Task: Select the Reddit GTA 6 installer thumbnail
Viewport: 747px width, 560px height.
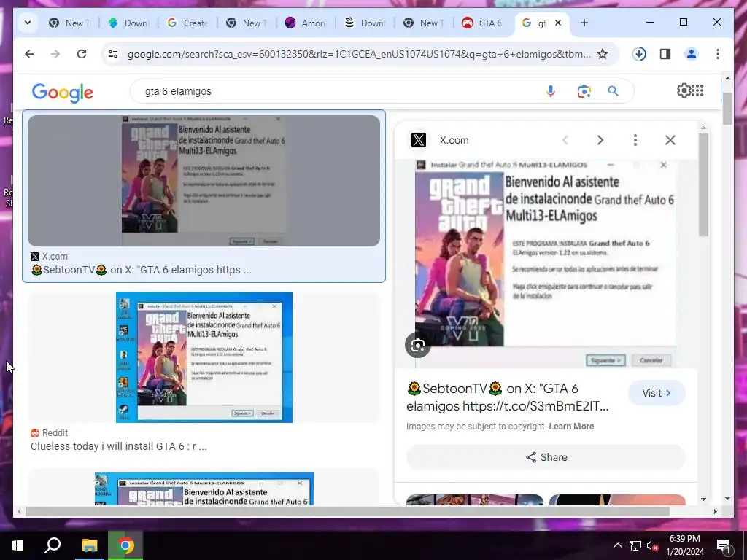Action: tap(204, 357)
